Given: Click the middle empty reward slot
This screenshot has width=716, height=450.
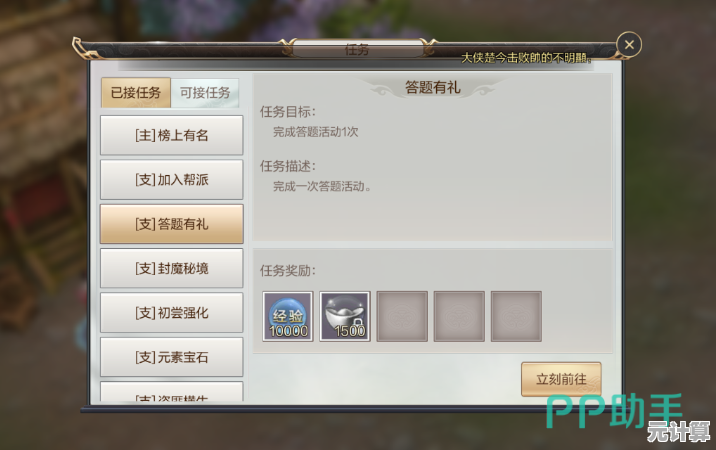Looking at the screenshot, I should (459, 316).
